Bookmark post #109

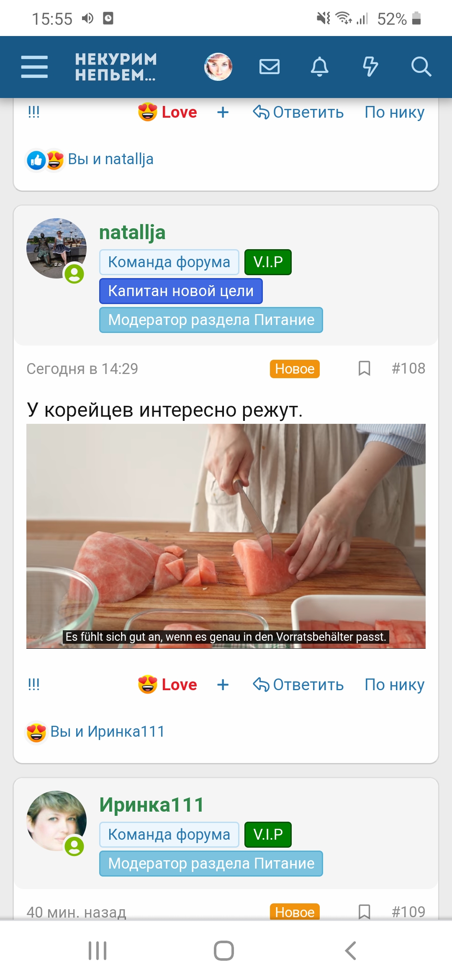(365, 912)
